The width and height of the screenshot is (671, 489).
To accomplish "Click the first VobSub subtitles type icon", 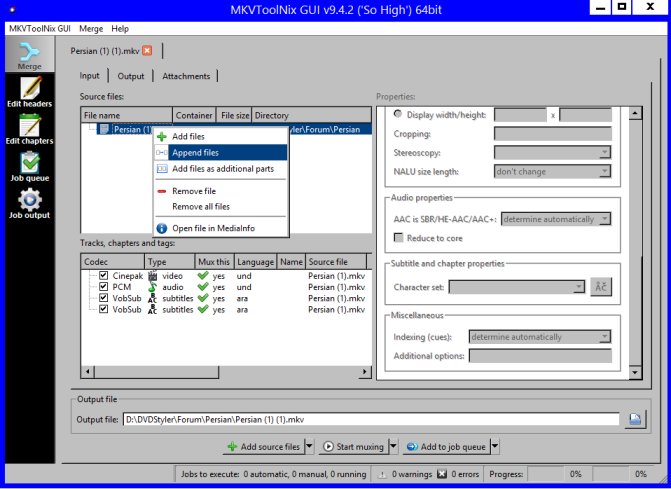I will point(152,298).
